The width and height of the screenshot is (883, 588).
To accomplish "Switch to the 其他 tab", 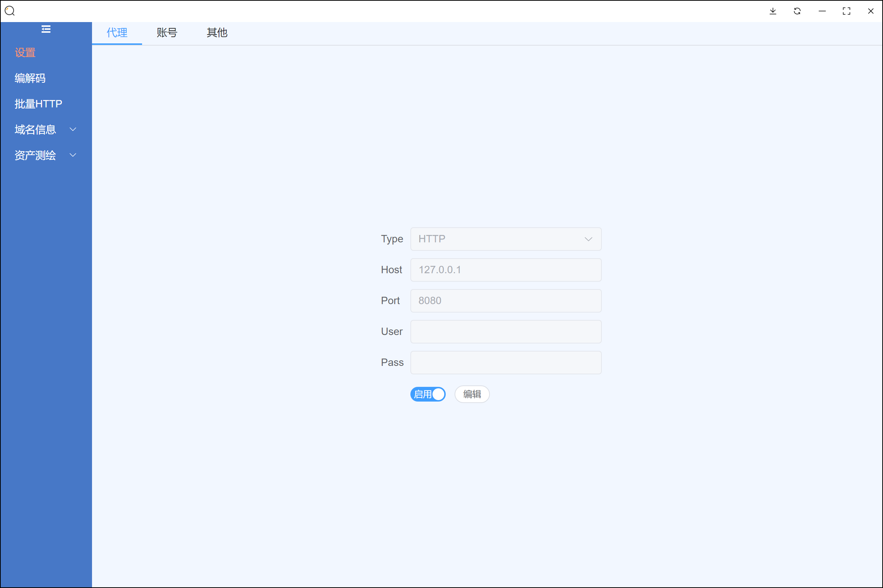I will click(x=217, y=33).
